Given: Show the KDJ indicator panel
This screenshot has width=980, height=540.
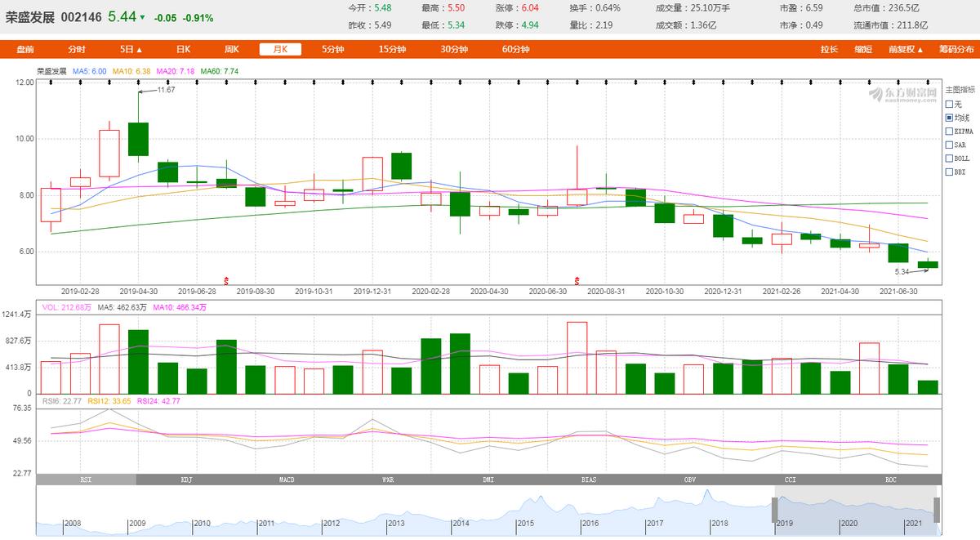Looking at the screenshot, I should click(186, 480).
